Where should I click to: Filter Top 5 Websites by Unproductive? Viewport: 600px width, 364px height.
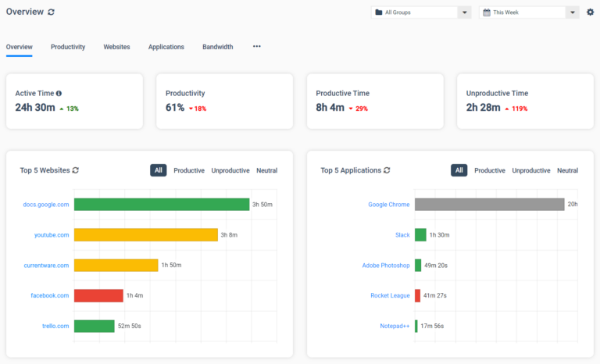[230, 170]
